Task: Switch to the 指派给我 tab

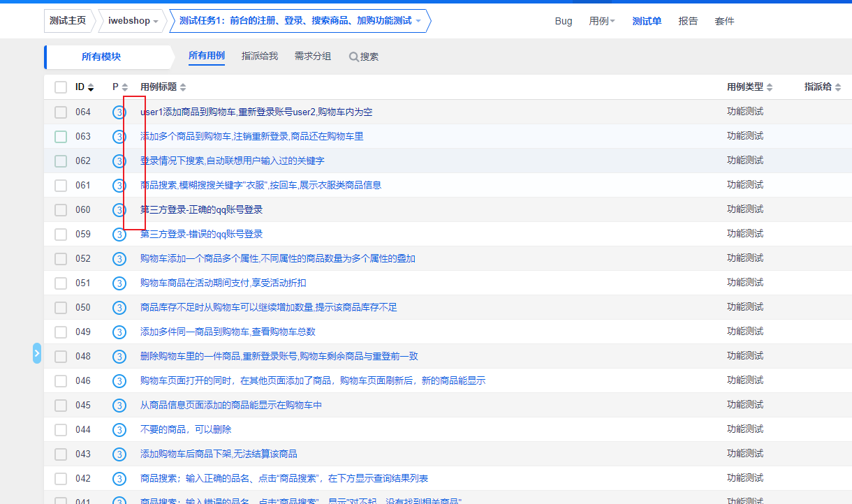Action: point(260,56)
